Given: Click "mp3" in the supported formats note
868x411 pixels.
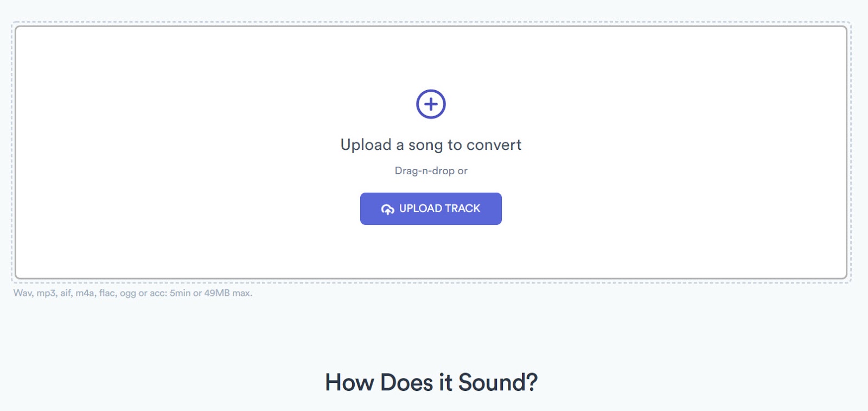Looking at the screenshot, I should pos(46,293).
